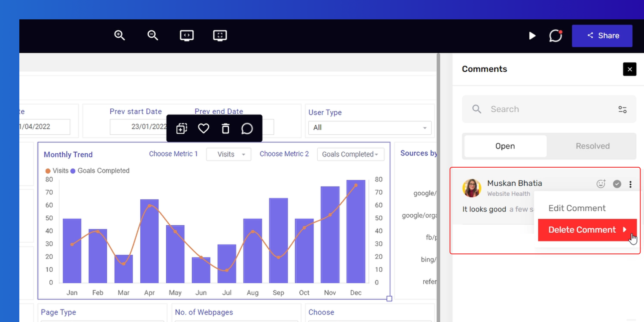
Task: Start presentation with the play icon
Action: 532,36
